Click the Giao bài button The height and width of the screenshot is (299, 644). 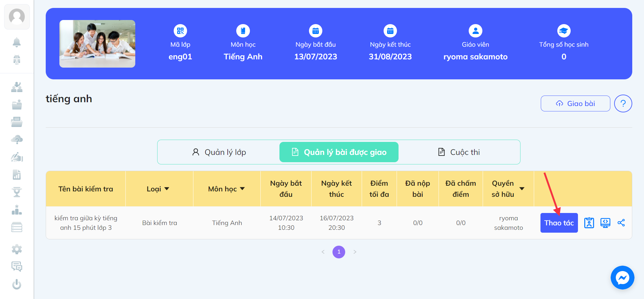click(x=575, y=103)
